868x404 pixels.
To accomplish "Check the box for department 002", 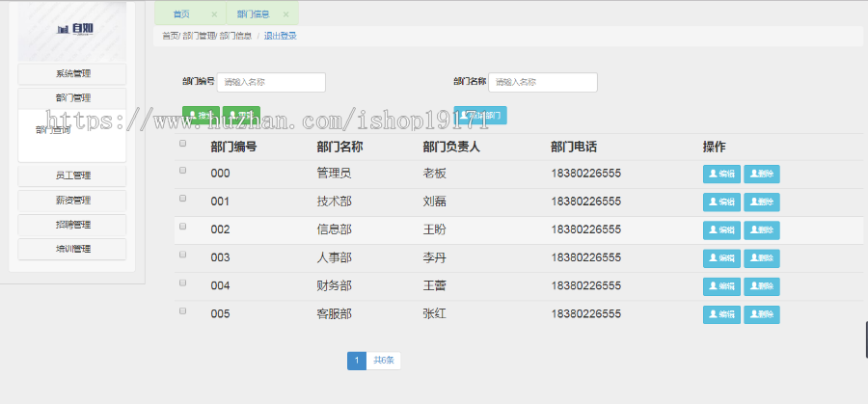I will point(182,227).
